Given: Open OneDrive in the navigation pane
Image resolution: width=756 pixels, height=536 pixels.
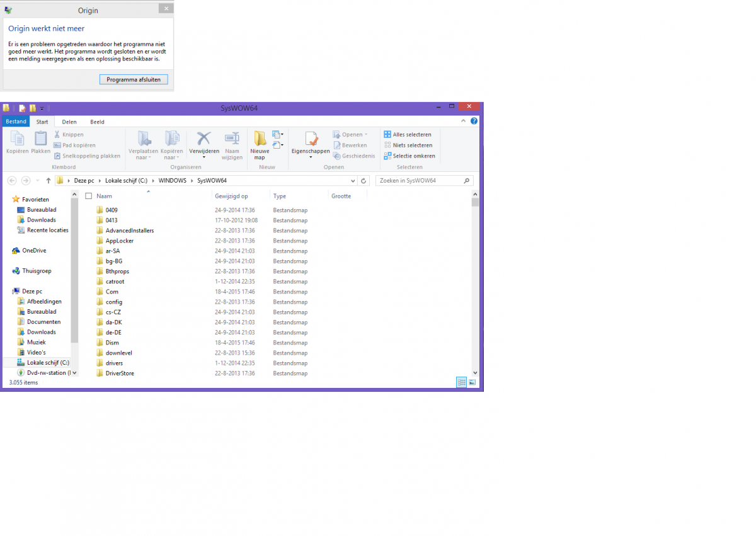Looking at the screenshot, I should tap(29, 251).
